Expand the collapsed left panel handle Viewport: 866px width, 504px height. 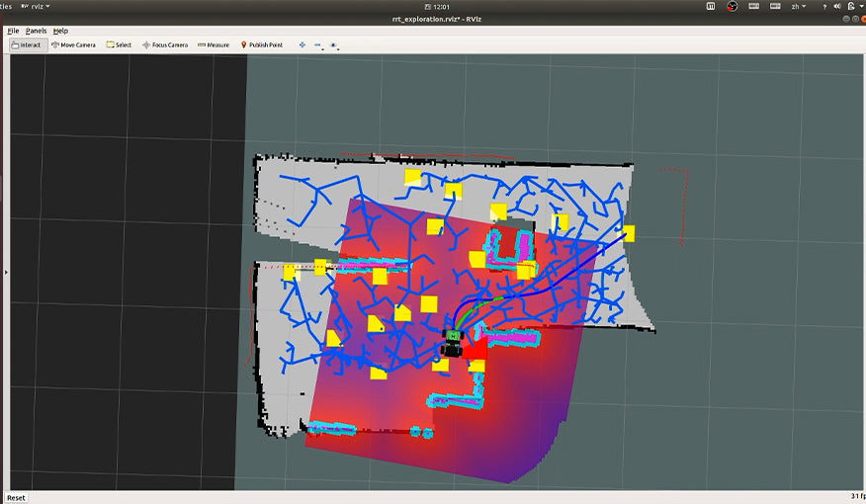[x=5, y=271]
